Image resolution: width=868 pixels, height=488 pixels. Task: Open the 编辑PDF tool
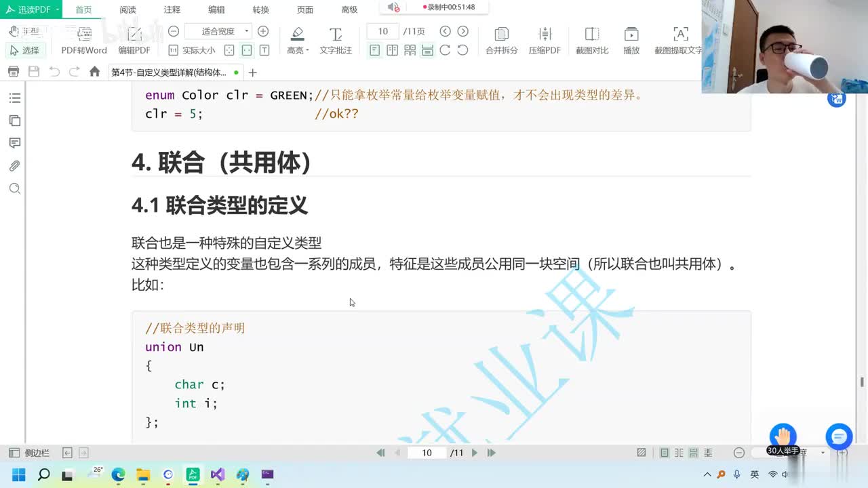[134, 41]
